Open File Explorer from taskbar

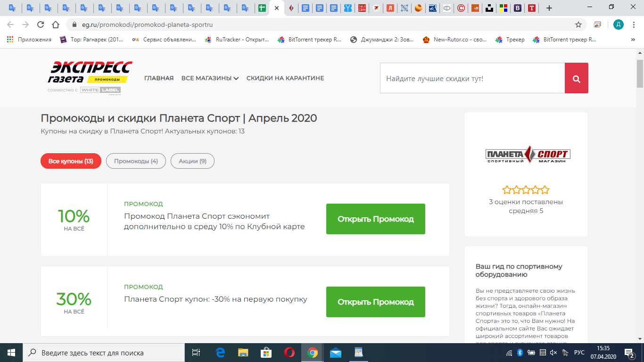pyautogui.click(x=243, y=353)
